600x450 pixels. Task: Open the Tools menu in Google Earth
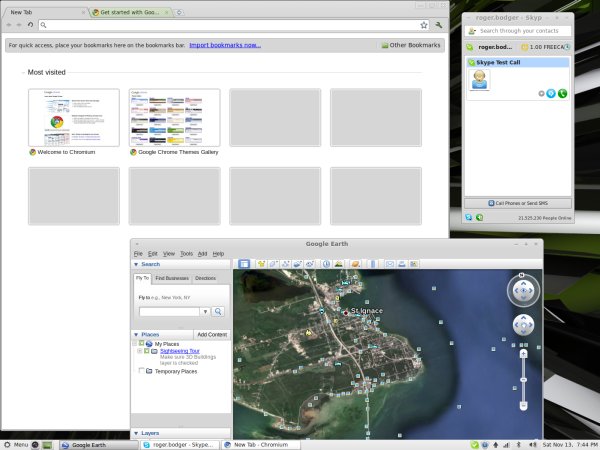(186, 254)
